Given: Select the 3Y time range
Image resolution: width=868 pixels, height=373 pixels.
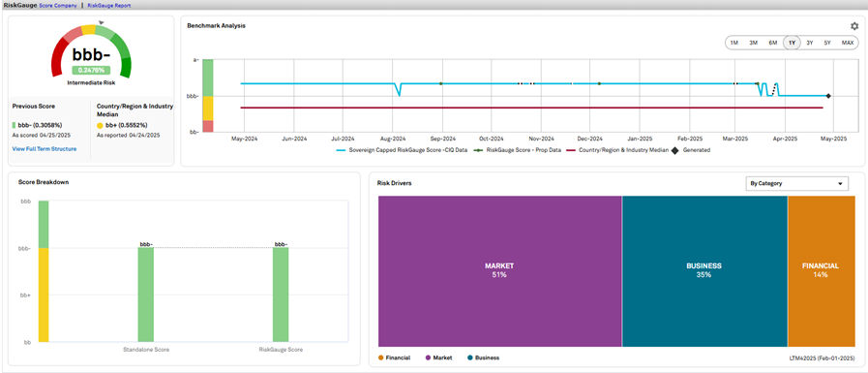Looking at the screenshot, I should (809, 43).
